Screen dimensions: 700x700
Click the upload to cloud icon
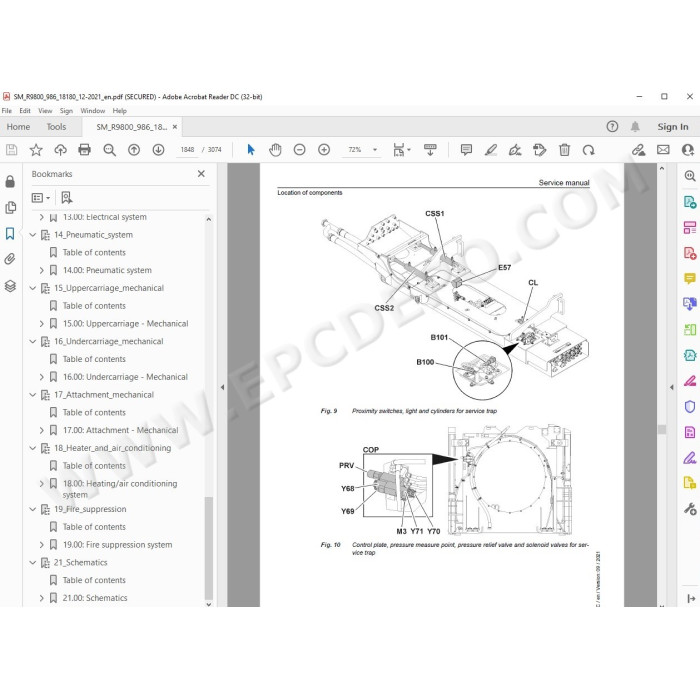(60, 150)
